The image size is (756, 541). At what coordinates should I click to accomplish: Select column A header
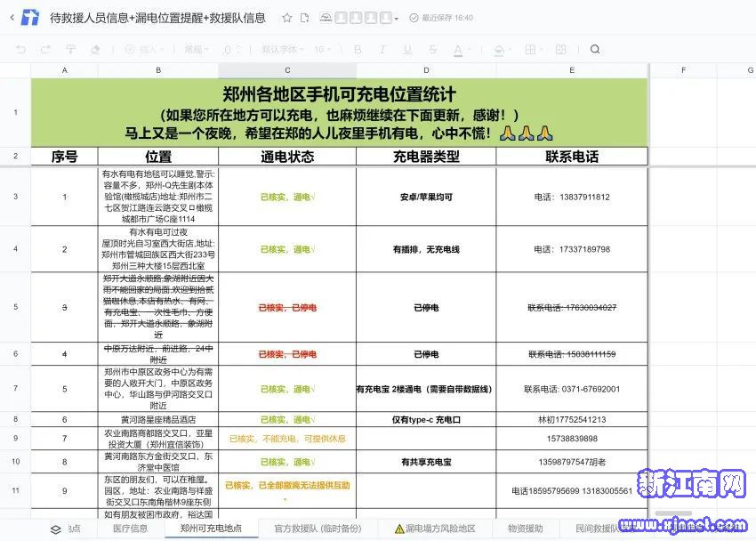[65, 70]
